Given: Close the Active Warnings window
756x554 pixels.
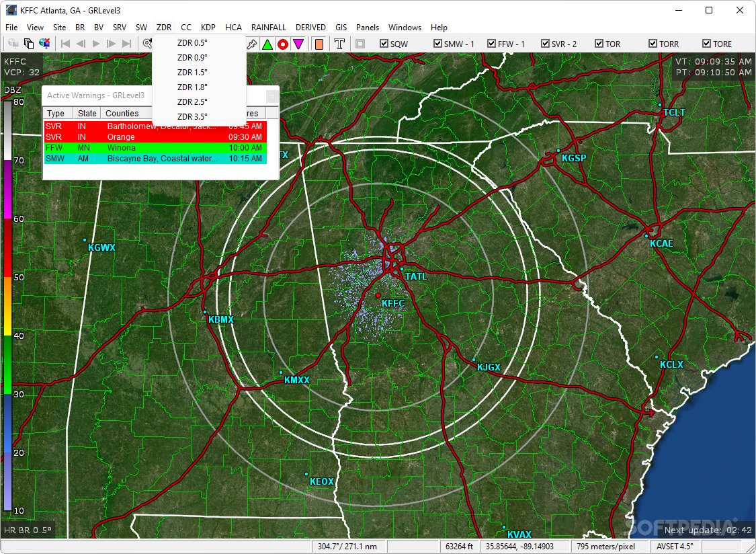Looking at the screenshot, I should (x=272, y=97).
